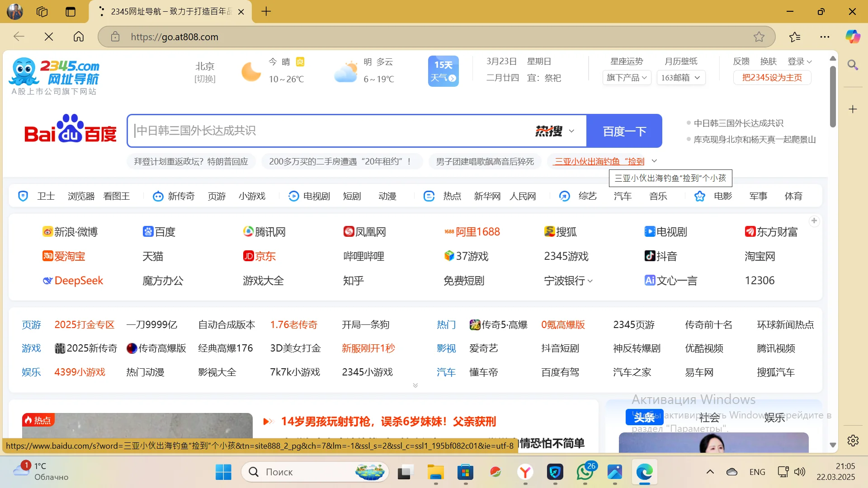Click 把2345设为主页 button
Screen dimensions: 868x488
coord(772,78)
